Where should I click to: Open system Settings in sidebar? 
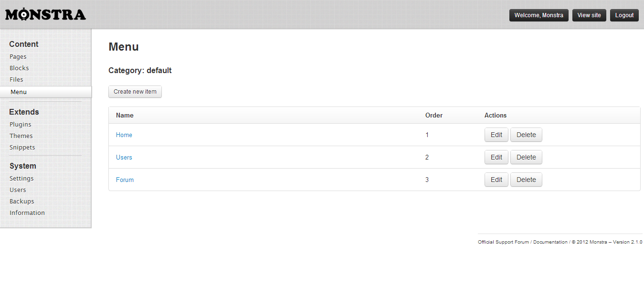click(x=21, y=178)
